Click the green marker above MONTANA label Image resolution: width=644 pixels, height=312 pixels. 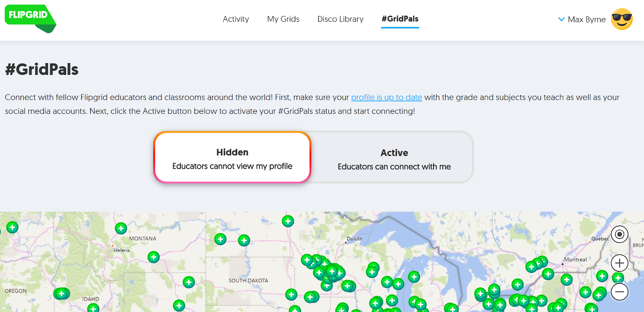pyautogui.click(x=121, y=228)
